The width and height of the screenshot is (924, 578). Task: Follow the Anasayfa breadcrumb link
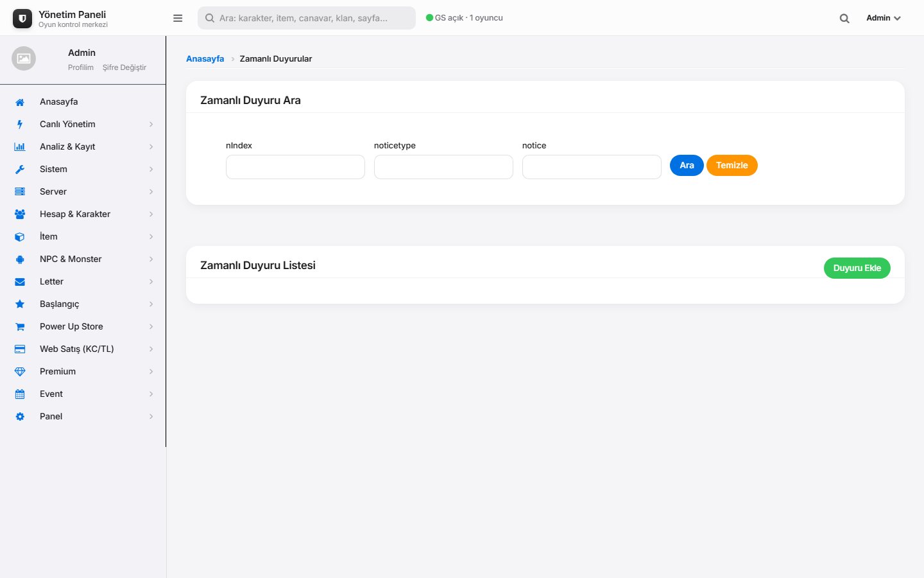click(205, 58)
